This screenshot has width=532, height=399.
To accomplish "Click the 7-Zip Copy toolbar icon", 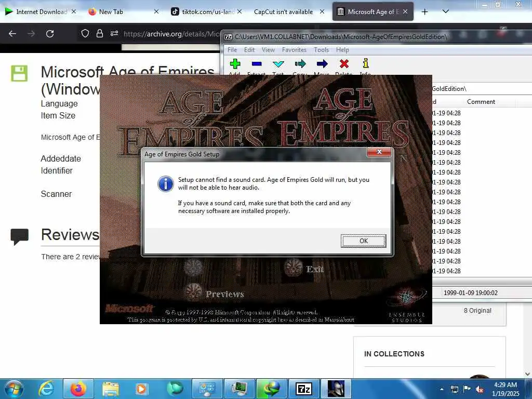I will tap(300, 64).
